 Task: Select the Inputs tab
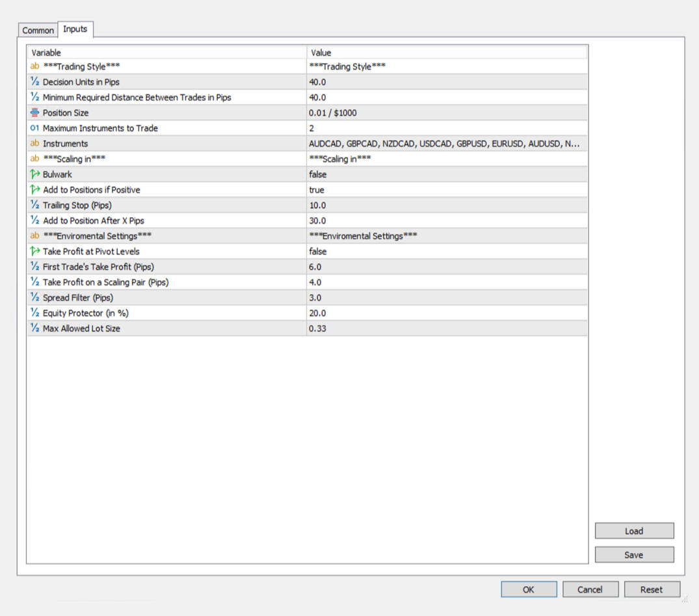click(x=75, y=29)
